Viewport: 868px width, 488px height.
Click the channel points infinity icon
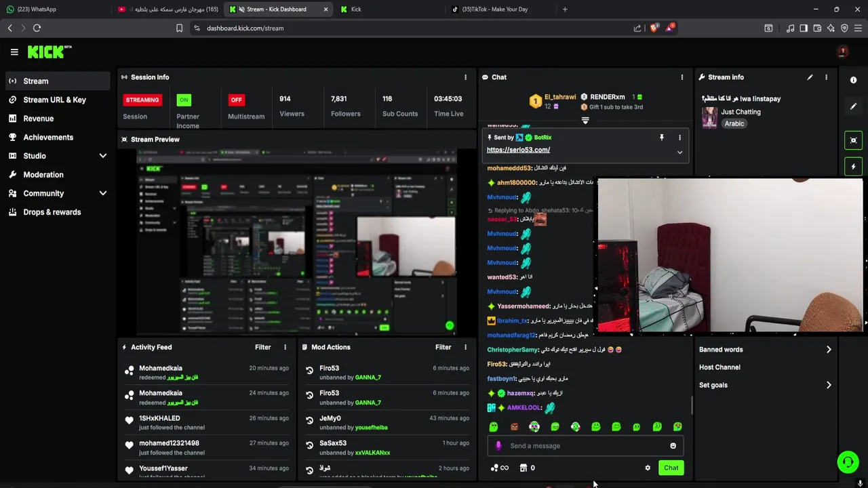coord(499,468)
